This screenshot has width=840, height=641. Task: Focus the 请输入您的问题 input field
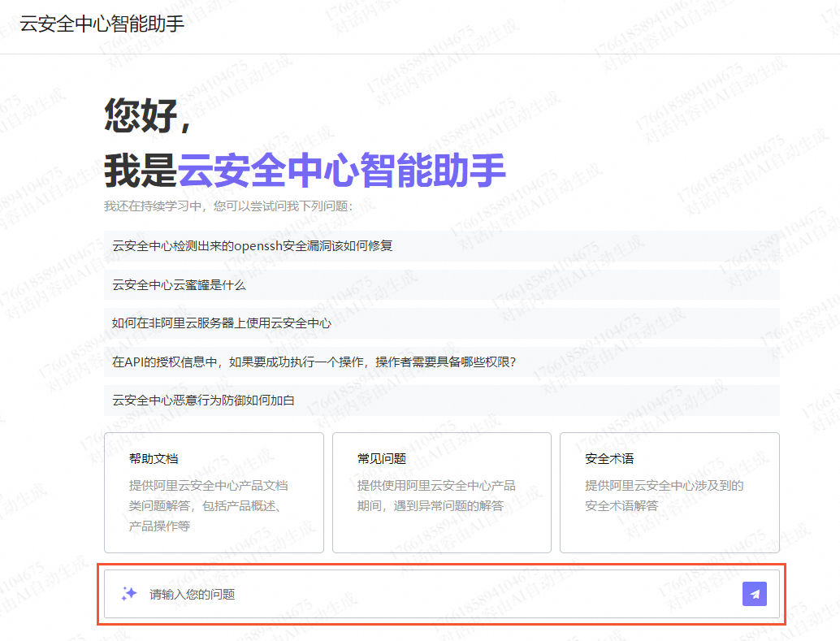pyautogui.click(x=442, y=594)
